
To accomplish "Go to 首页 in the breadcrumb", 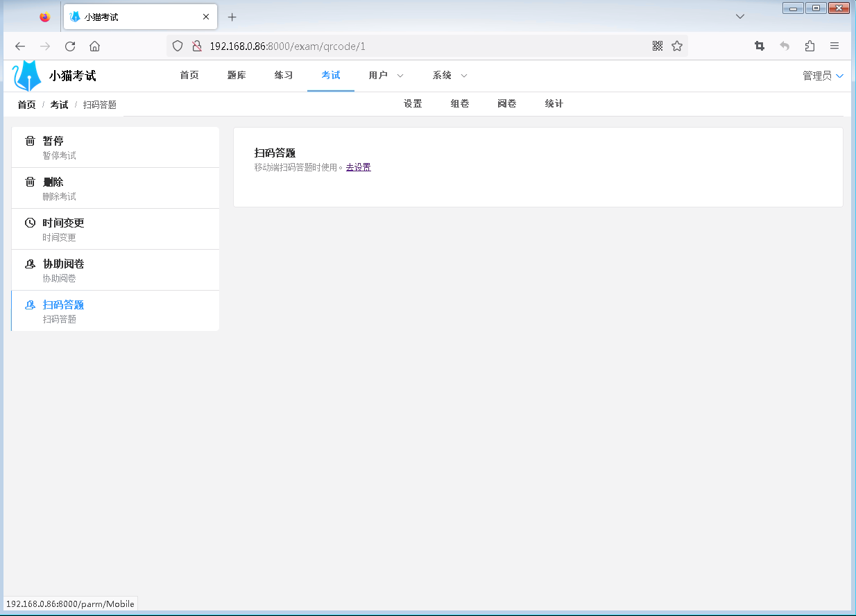I will pos(27,105).
